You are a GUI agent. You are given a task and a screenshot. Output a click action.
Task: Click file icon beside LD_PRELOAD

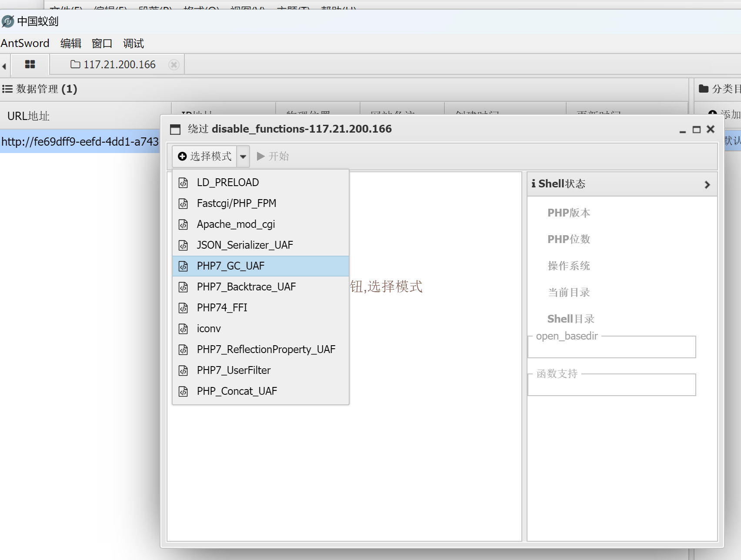point(183,183)
